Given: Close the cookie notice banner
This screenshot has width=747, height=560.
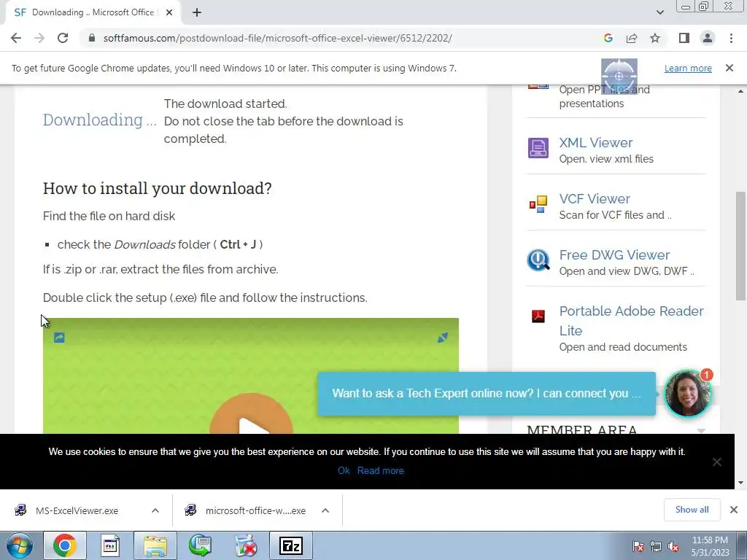Looking at the screenshot, I should point(716,462).
